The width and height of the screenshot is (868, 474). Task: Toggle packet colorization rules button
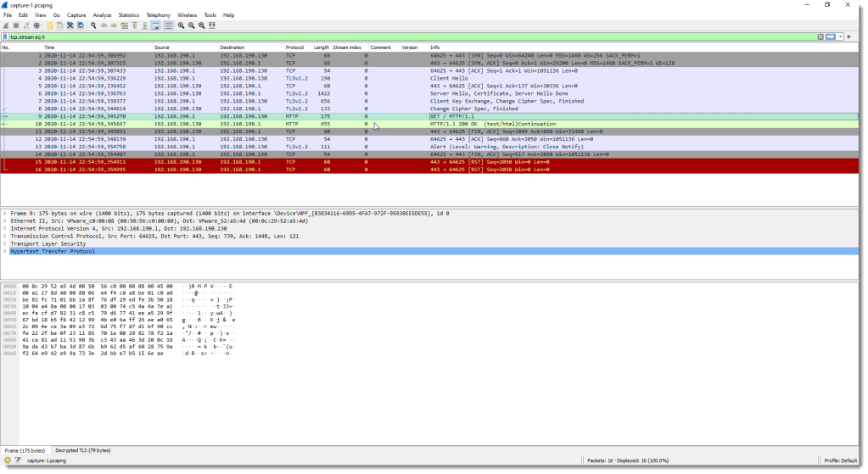(x=168, y=25)
